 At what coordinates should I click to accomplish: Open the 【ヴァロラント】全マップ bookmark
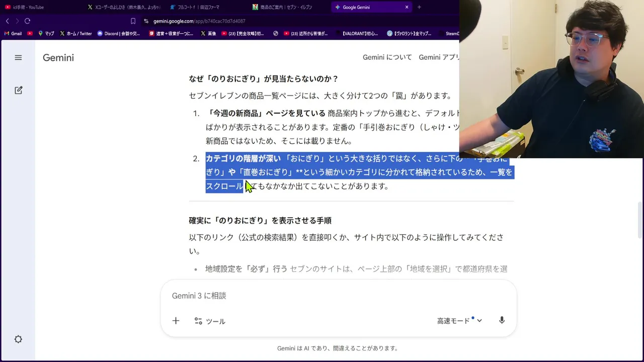(409, 34)
